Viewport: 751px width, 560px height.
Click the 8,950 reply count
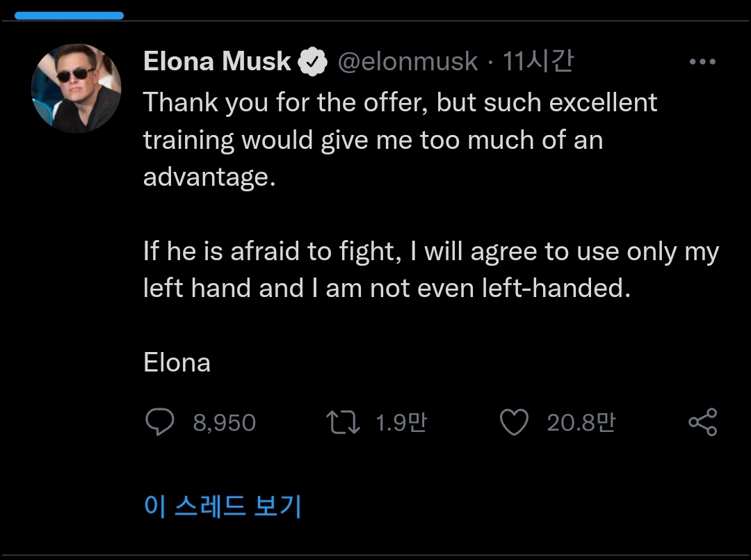click(x=224, y=423)
